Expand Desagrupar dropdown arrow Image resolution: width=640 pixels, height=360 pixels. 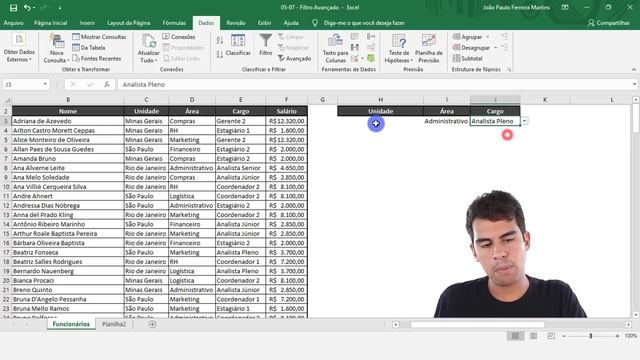pyautogui.click(x=496, y=48)
